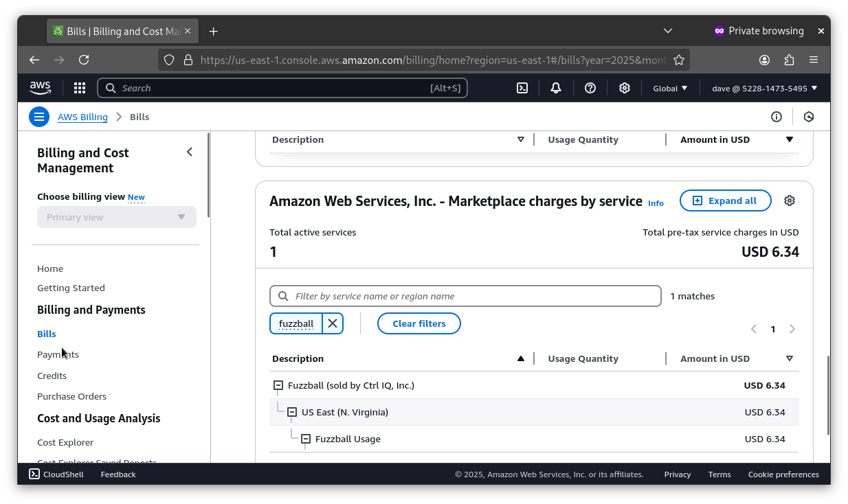Open Payments in the sidebar
The width and height of the screenshot is (848, 504).
[x=58, y=354]
